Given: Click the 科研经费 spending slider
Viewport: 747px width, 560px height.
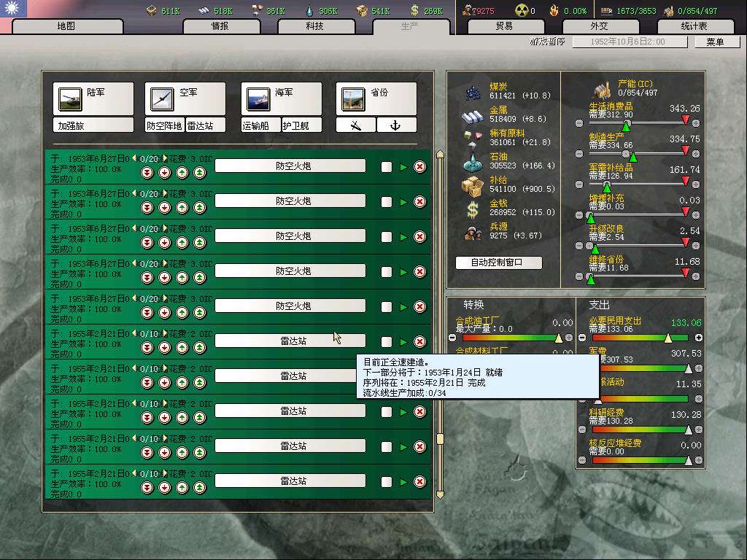Looking at the screenshot, I should point(640,429).
